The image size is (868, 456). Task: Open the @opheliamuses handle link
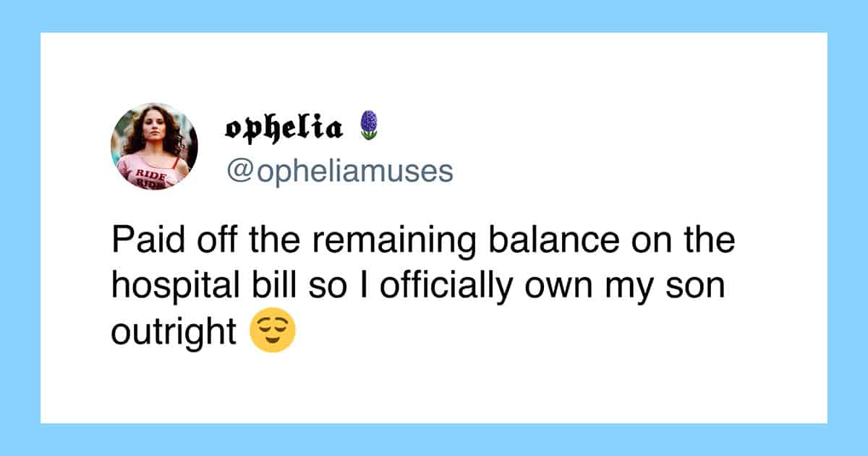[339, 171]
